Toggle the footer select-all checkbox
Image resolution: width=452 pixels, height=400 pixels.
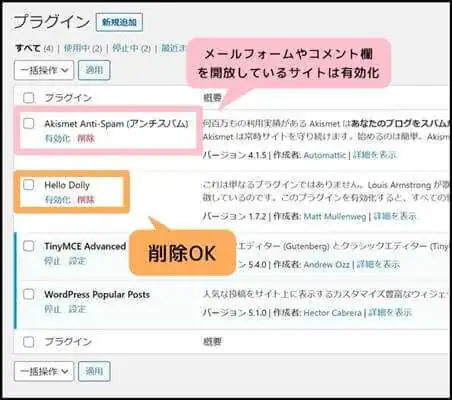(x=29, y=342)
